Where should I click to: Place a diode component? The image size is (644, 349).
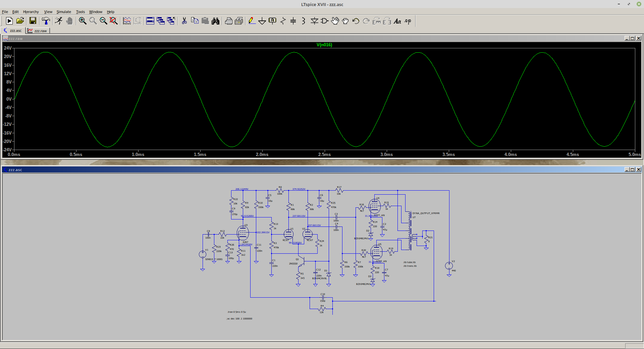tap(314, 21)
